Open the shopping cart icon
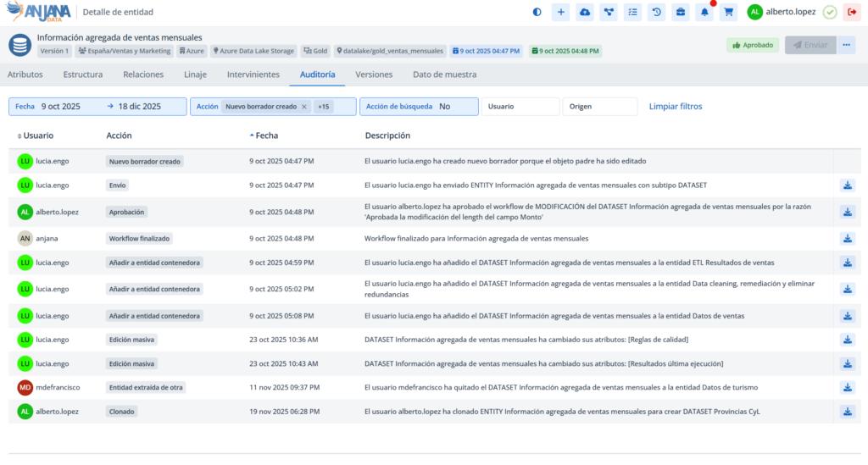 728,12
